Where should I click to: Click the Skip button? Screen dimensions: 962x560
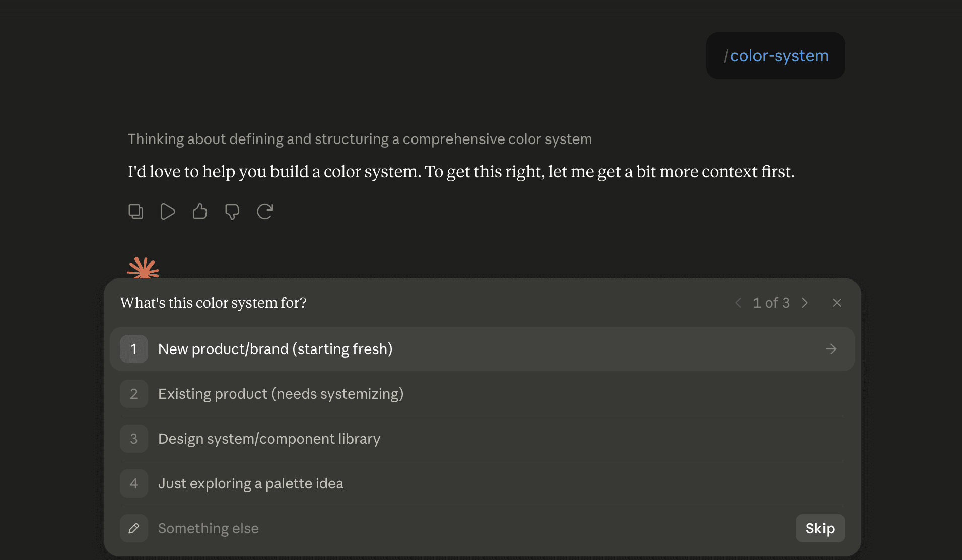tap(820, 528)
